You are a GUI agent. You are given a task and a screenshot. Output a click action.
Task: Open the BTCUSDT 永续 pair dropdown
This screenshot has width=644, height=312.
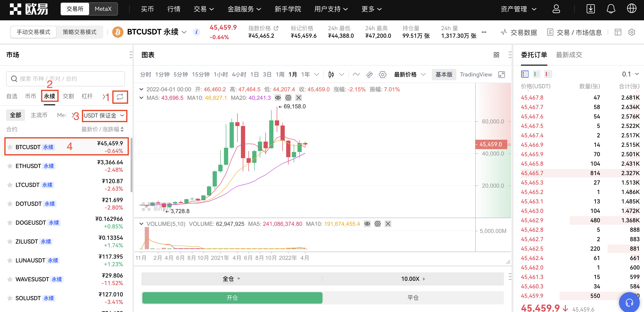(x=157, y=32)
